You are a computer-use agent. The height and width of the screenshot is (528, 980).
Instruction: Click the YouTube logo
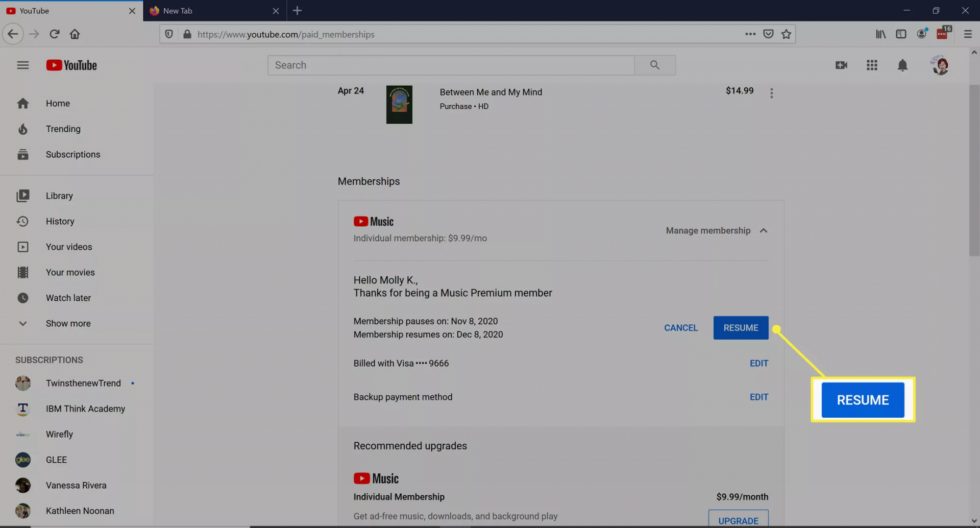[71, 65]
